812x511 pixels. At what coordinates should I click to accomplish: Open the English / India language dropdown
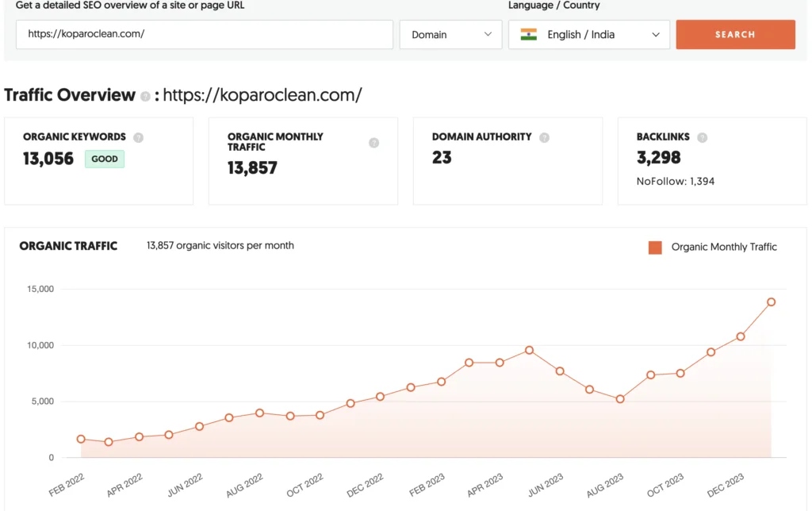click(589, 34)
